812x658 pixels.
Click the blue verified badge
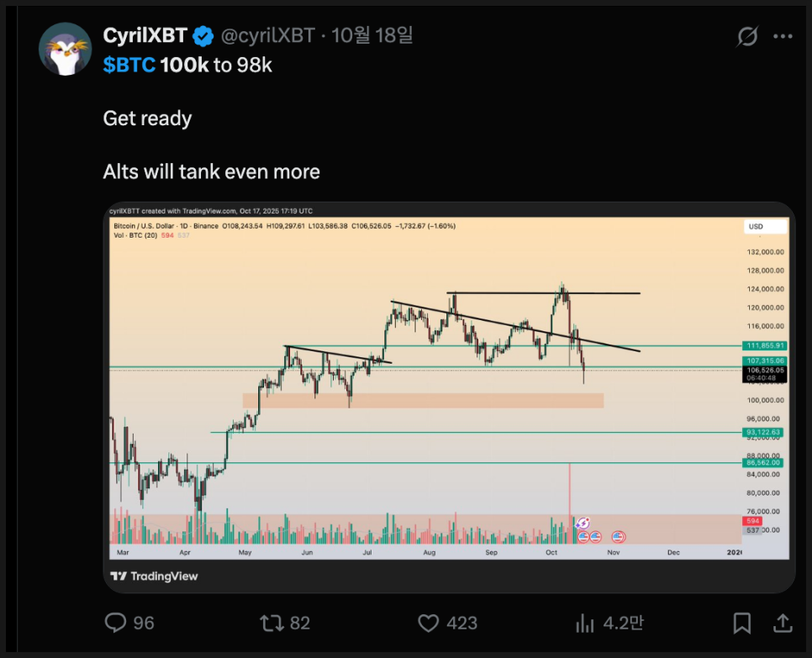[203, 36]
